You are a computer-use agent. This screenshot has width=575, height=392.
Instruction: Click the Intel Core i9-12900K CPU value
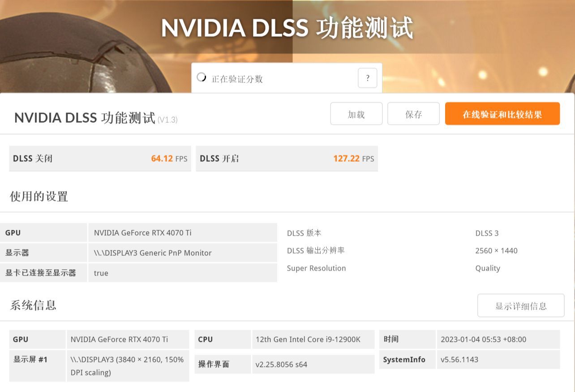point(308,339)
